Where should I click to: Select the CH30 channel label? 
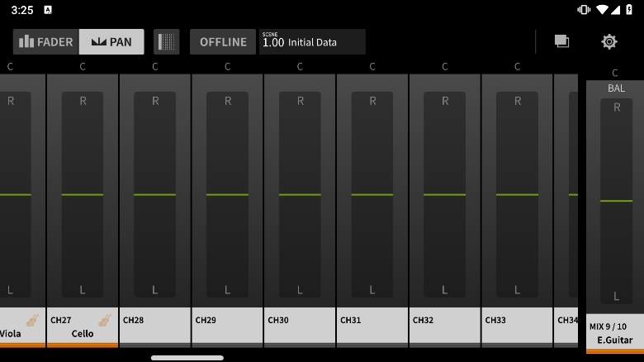(x=300, y=327)
